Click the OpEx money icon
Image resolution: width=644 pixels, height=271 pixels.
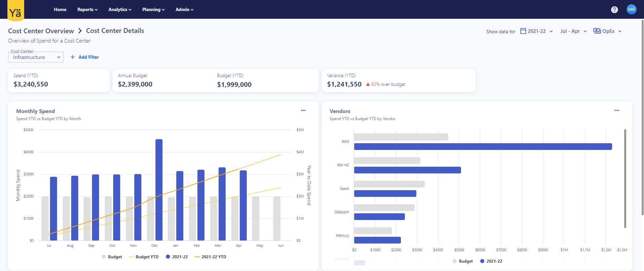pos(597,31)
